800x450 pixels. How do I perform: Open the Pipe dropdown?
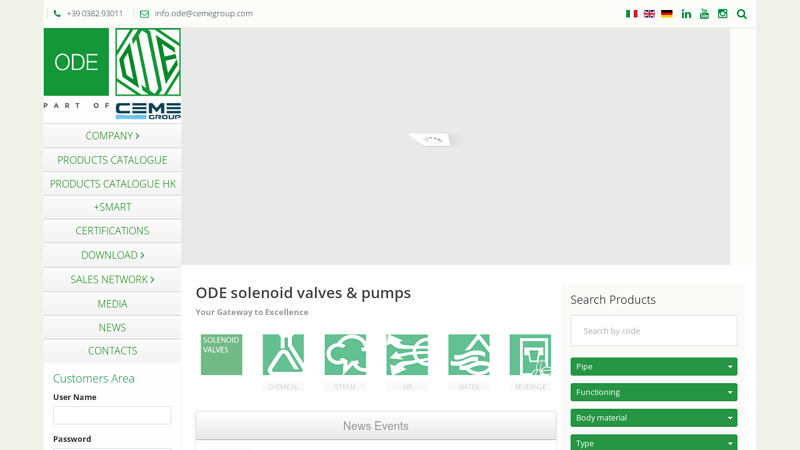[x=654, y=366]
